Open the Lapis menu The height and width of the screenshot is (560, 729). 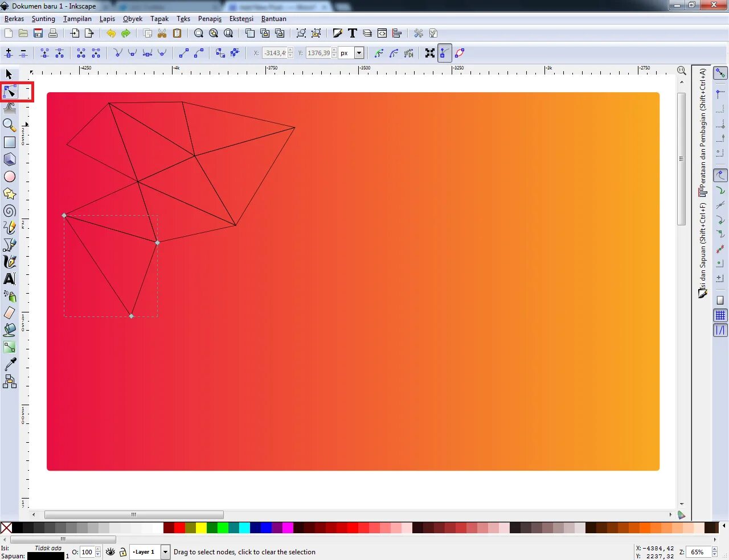click(x=107, y=19)
